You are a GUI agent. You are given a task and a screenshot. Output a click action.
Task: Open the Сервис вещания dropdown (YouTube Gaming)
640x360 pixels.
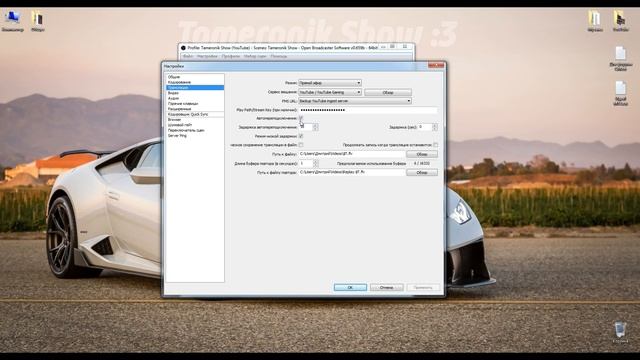(330, 92)
